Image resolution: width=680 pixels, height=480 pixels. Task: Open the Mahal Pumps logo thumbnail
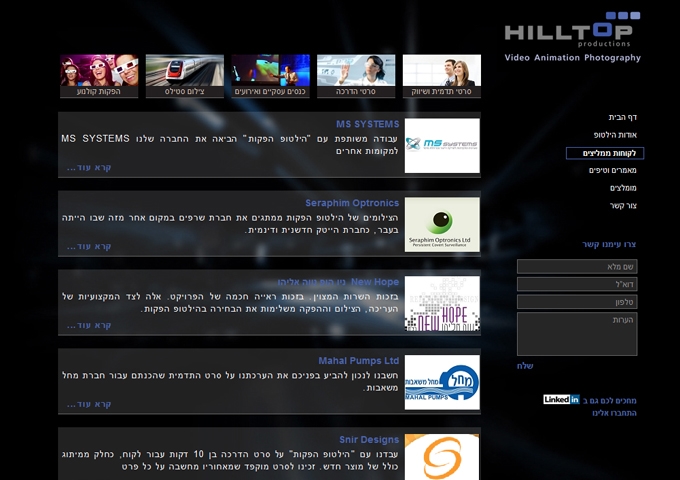coord(442,382)
